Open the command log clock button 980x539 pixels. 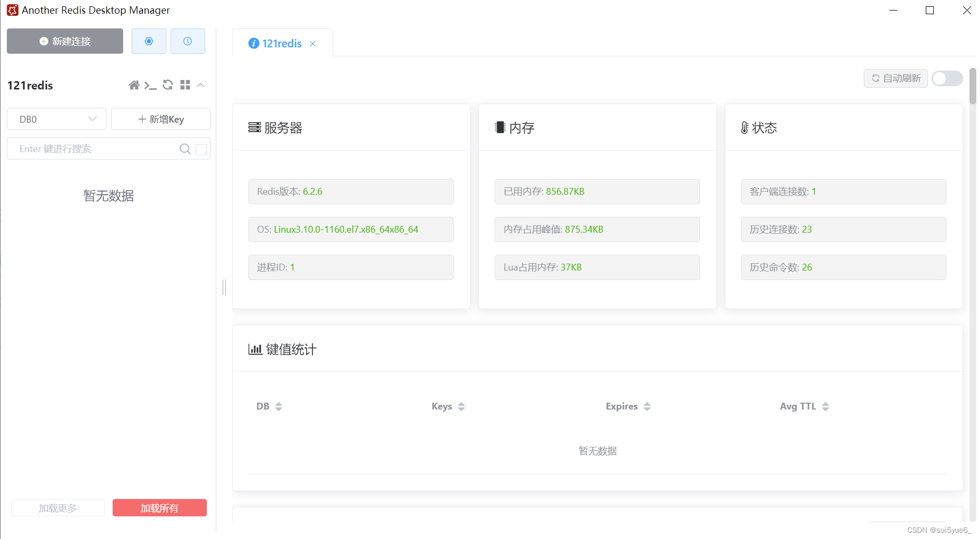pyautogui.click(x=188, y=41)
